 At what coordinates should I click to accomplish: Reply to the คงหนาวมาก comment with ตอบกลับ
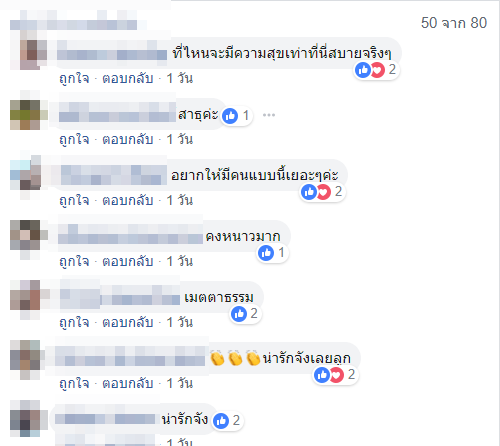pyautogui.click(x=128, y=261)
